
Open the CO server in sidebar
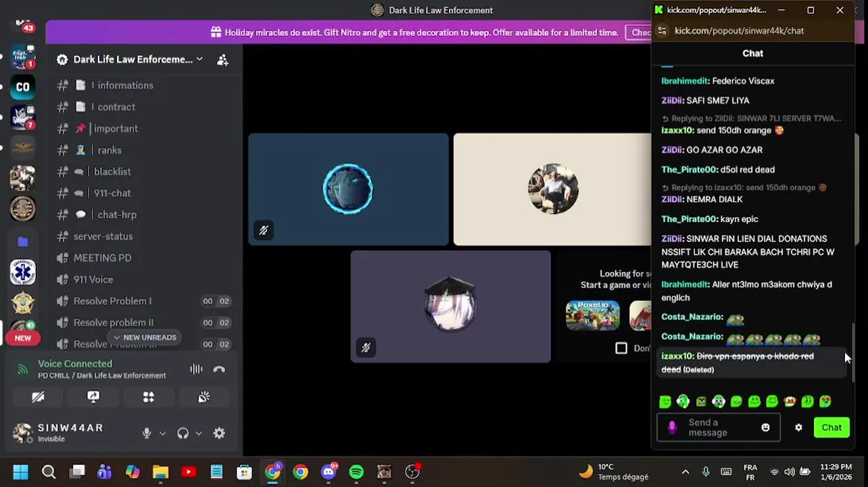[x=23, y=87]
